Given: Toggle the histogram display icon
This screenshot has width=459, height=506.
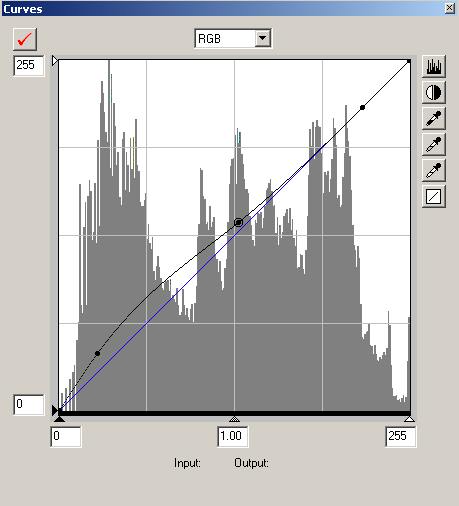Looking at the screenshot, I should click(433, 66).
